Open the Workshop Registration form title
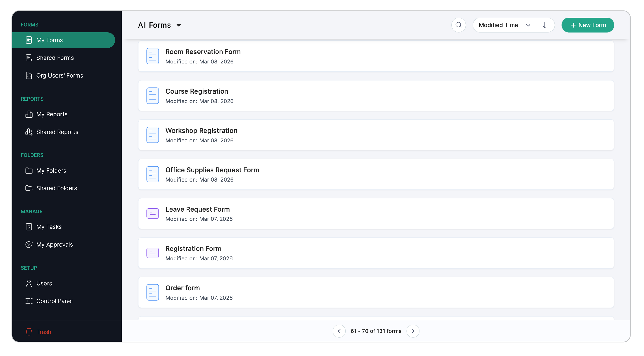The width and height of the screenshot is (644, 356). (x=201, y=131)
